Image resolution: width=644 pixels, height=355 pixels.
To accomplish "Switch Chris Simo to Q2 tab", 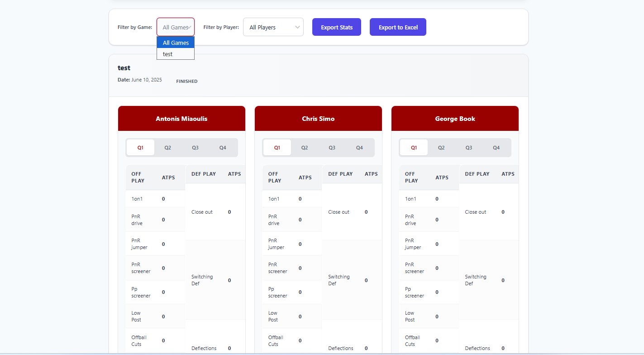I will coord(305,148).
